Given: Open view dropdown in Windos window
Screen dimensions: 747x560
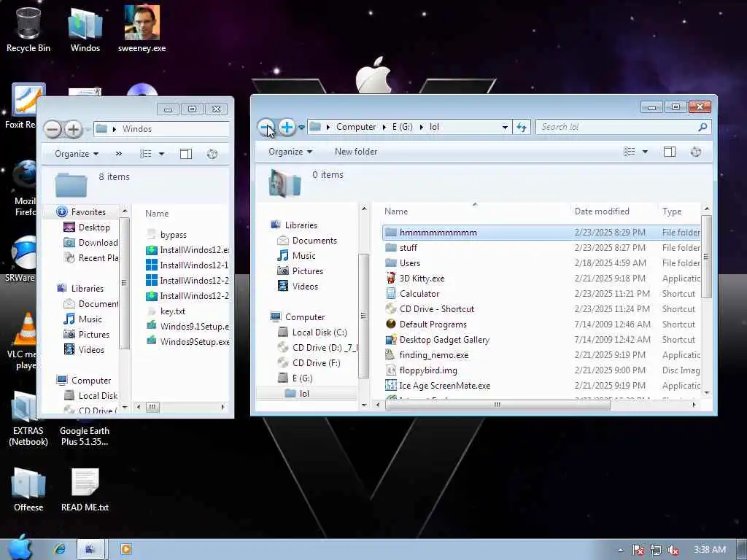Looking at the screenshot, I should point(161,154).
